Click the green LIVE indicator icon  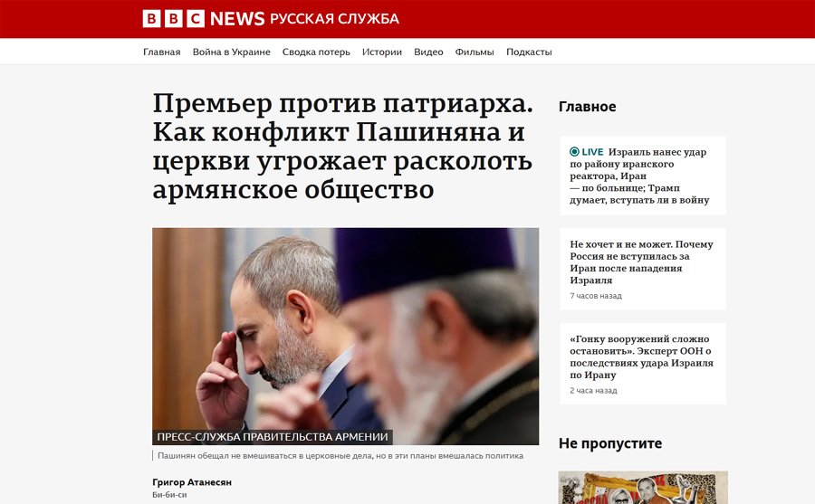tap(574, 152)
